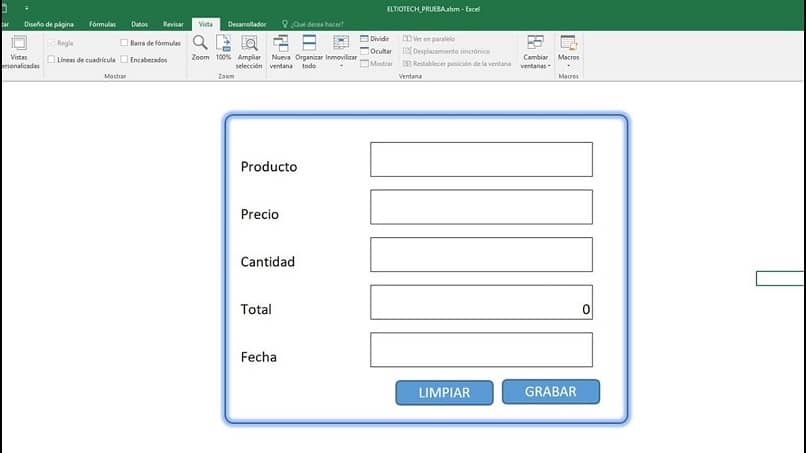Click Ampliar selección icon
806x453 pixels.
(x=249, y=52)
